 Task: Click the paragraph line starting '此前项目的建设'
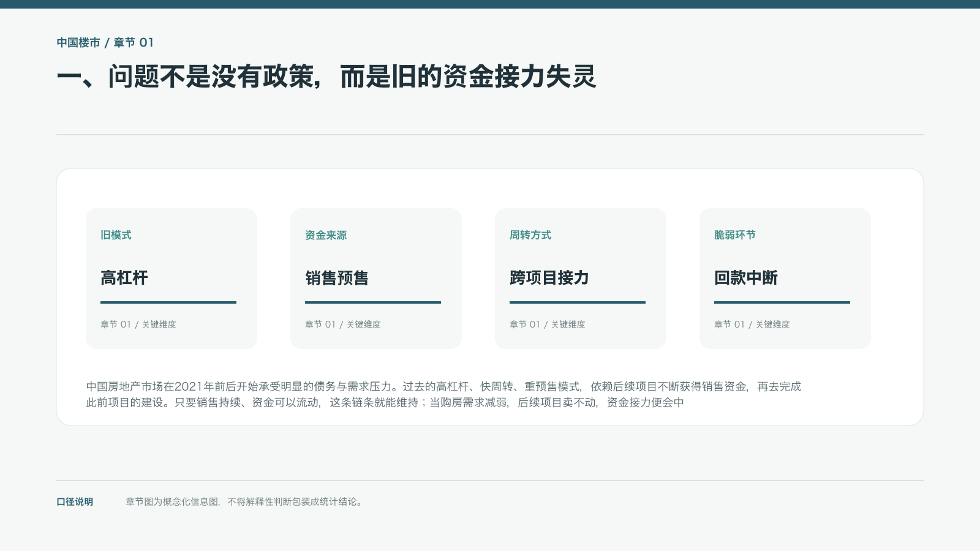tap(385, 402)
